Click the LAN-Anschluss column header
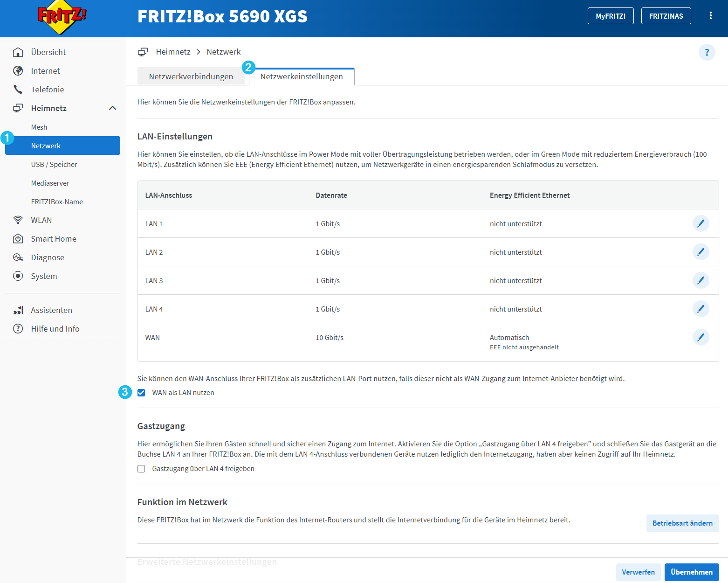This screenshot has width=728, height=583. [169, 195]
